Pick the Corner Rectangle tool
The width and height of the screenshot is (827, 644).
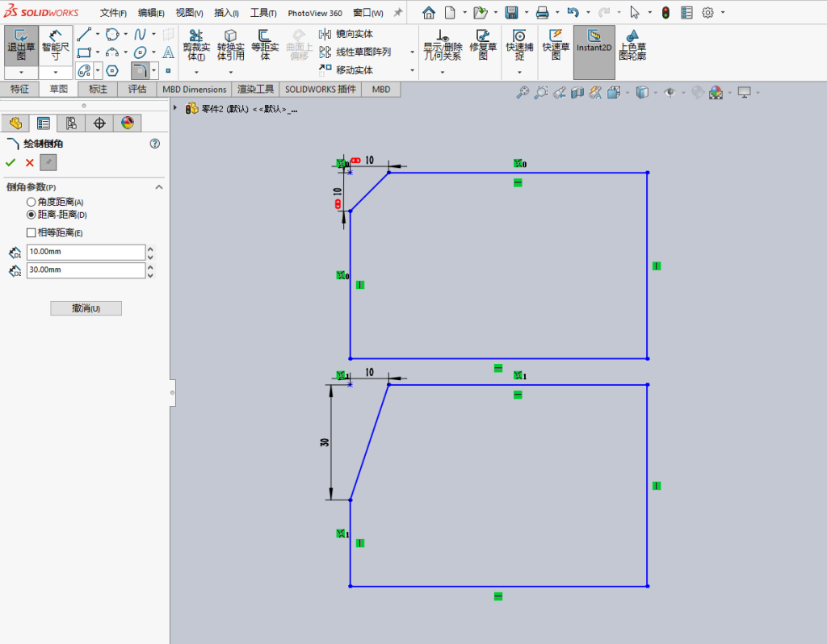click(x=84, y=52)
